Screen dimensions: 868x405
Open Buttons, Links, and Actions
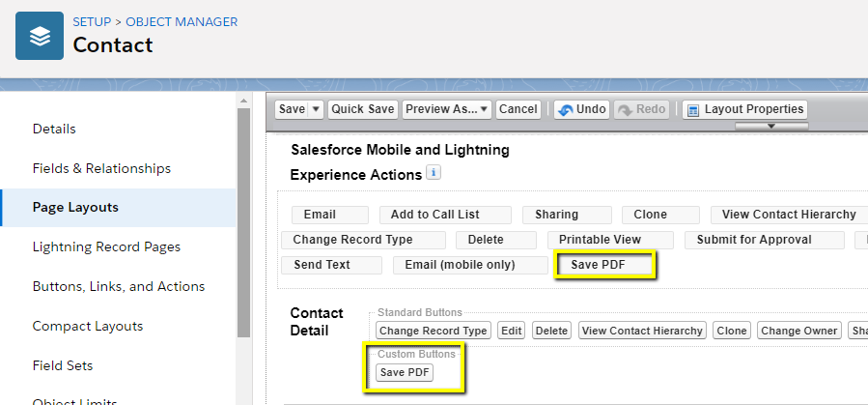click(x=118, y=286)
